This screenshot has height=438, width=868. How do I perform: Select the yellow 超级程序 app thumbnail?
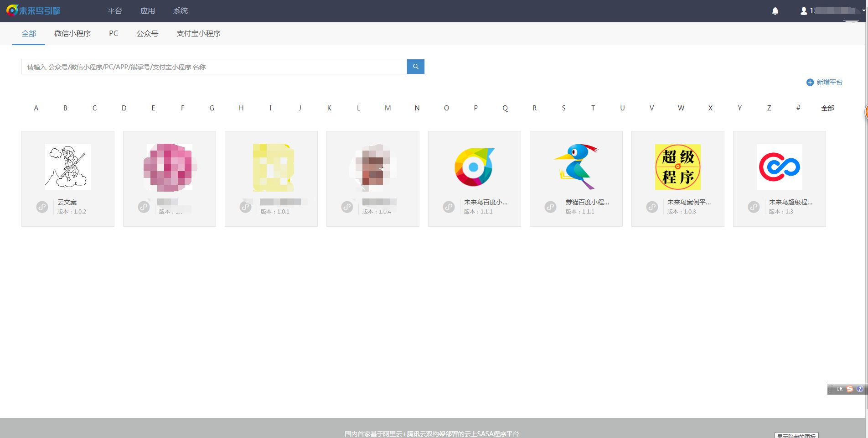tap(677, 167)
